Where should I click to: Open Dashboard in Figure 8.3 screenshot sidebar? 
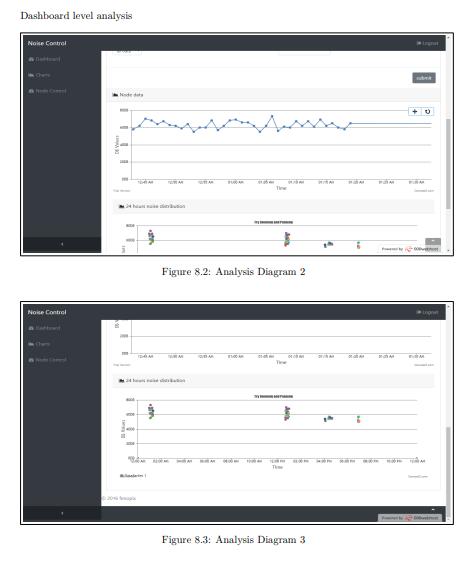tap(44, 328)
